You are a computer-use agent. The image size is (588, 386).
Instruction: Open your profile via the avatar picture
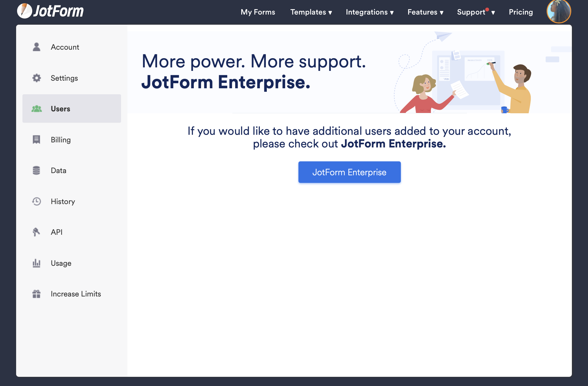(559, 11)
